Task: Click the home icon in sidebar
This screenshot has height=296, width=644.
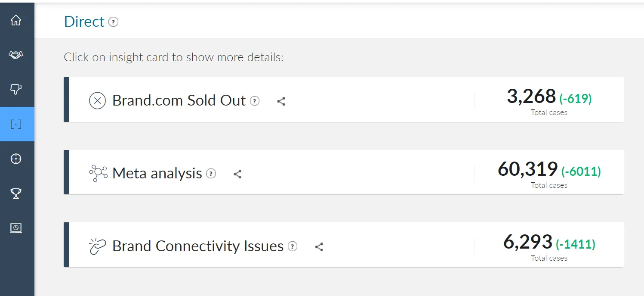Action: (16, 20)
